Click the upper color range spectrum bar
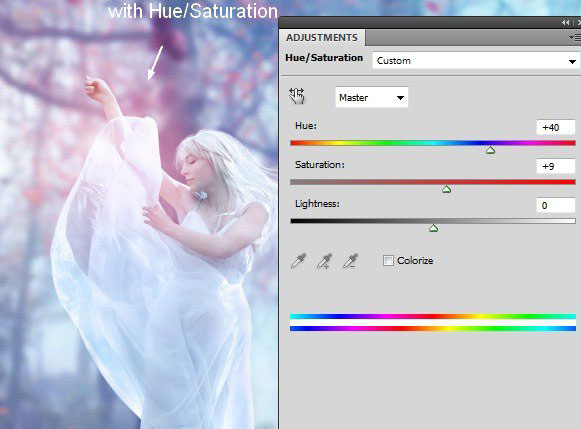 click(x=433, y=316)
